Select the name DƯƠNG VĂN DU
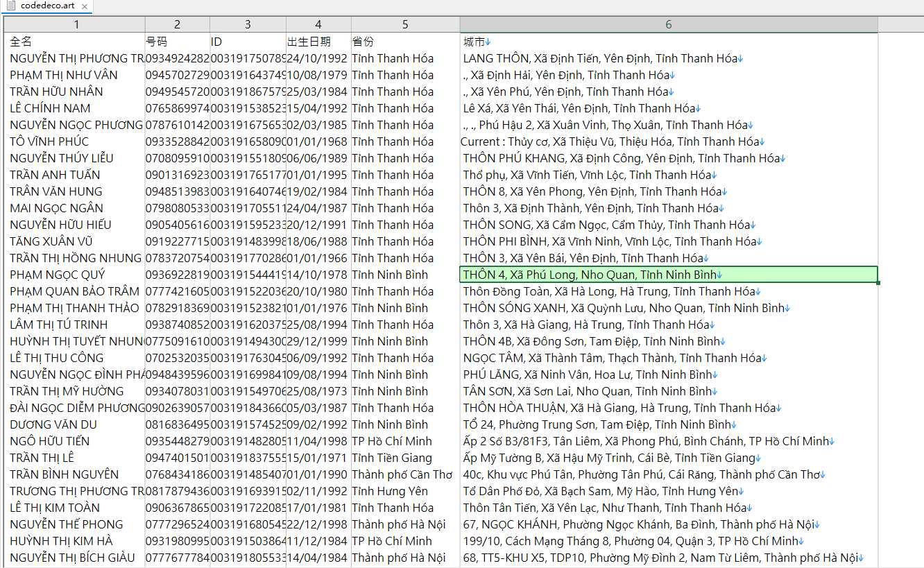The image size is (924, 568). [53, 424]
